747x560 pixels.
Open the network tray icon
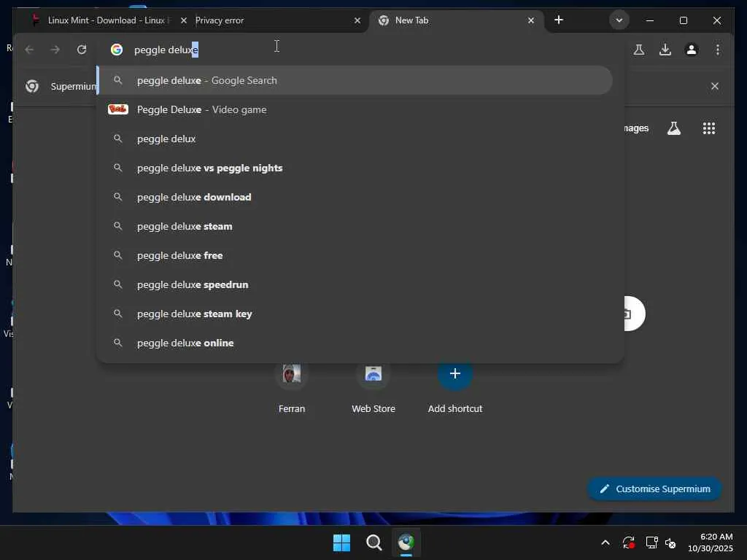651,542
